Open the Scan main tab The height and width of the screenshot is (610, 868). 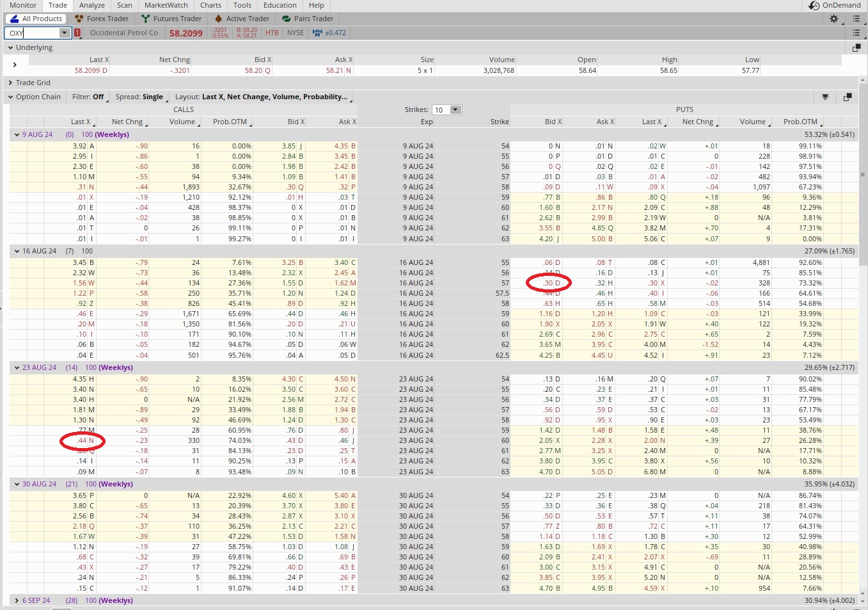(x=125, y=5)
